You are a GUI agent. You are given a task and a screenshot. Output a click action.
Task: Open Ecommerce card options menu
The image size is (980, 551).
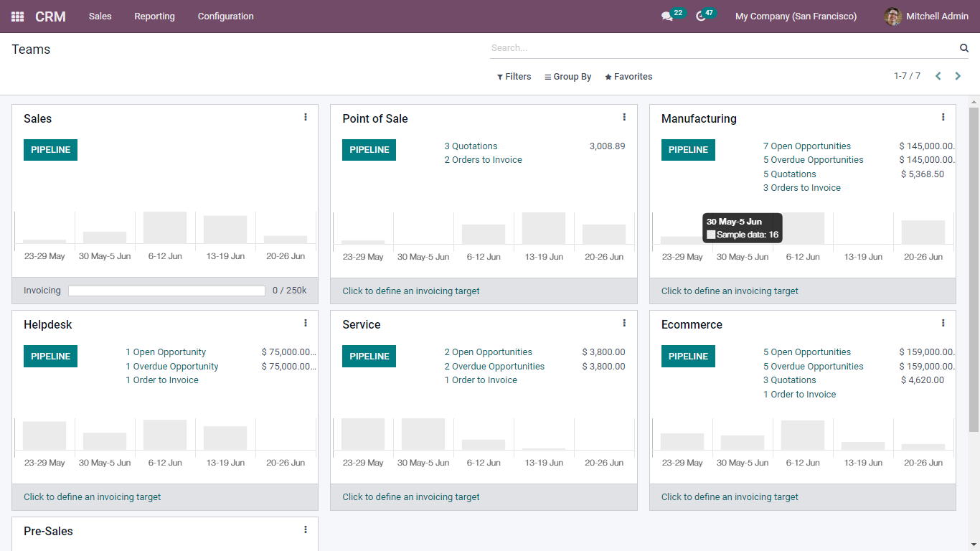coord(943,323)
